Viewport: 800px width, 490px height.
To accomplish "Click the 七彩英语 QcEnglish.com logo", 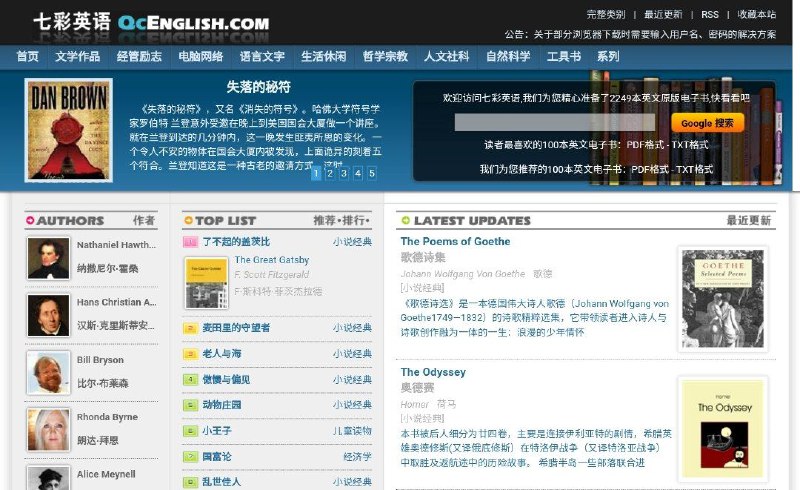I will (151, 22).
